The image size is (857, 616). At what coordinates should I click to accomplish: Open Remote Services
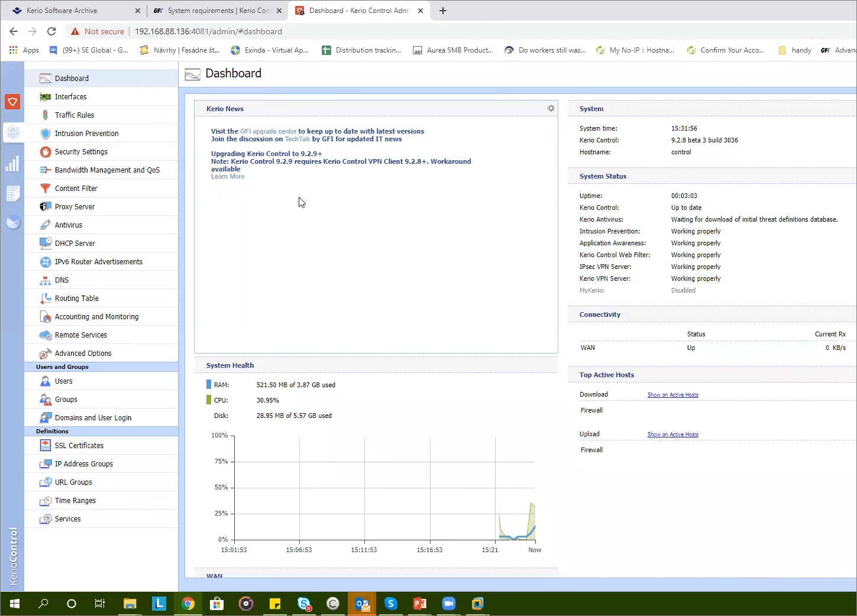101,335
